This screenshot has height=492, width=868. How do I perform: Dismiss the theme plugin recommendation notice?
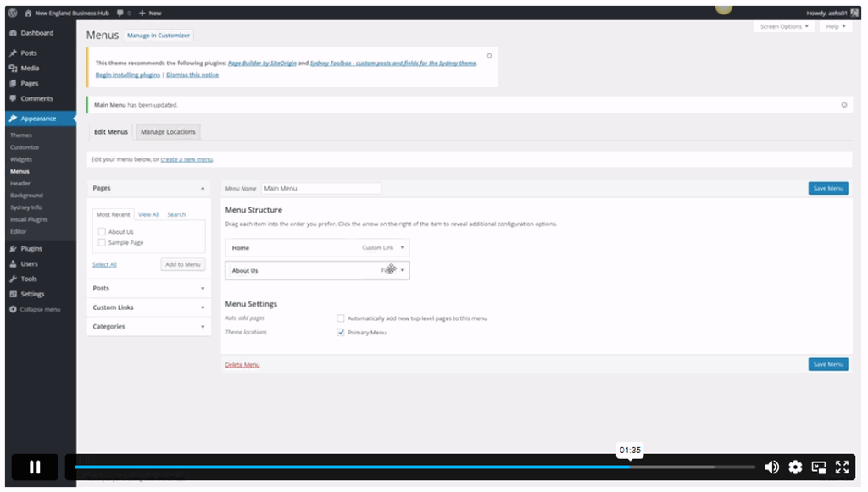pos(489,56)
